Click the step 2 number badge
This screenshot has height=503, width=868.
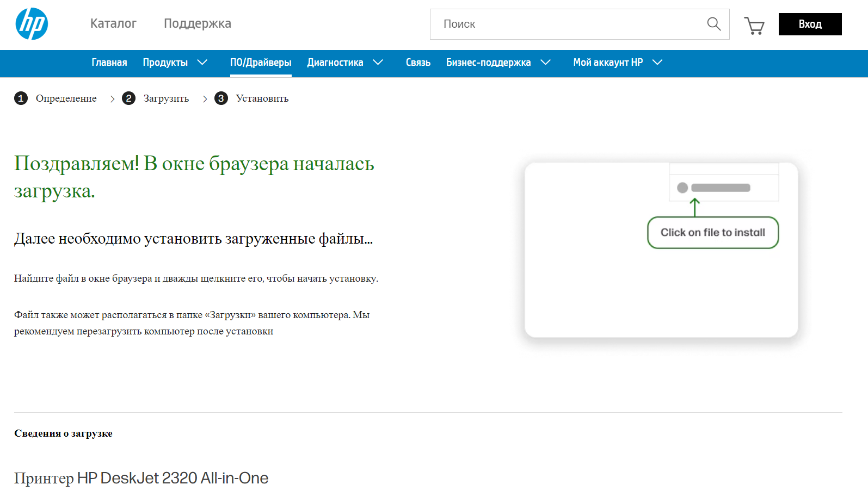128,98
